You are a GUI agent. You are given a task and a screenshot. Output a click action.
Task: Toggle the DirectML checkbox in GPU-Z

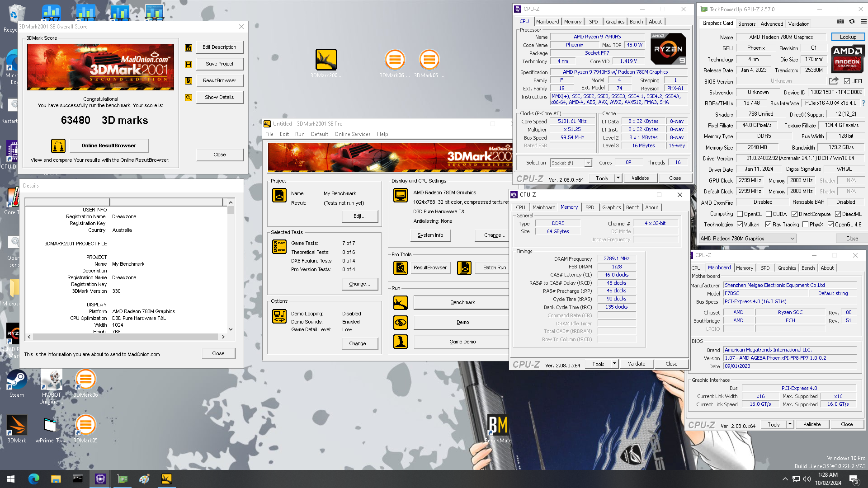pyautogui.click(x=838, y=214)
